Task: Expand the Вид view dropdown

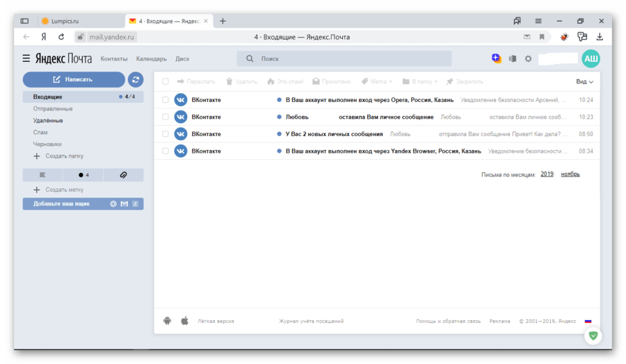Action: tap(584, 81)
